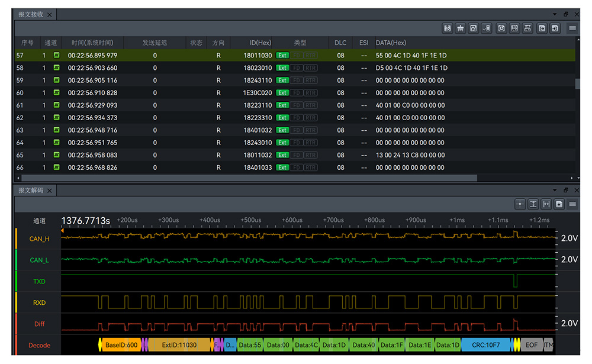This screenshot has width=592, height=364.
Task: Click the 方向 column header
Action: [x=218, y=43]
